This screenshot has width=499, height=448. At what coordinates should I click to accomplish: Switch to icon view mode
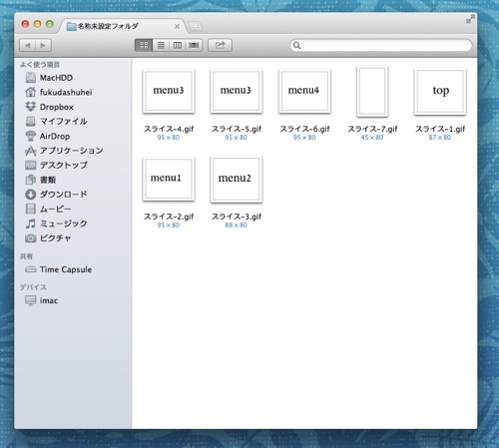[144, 45]
